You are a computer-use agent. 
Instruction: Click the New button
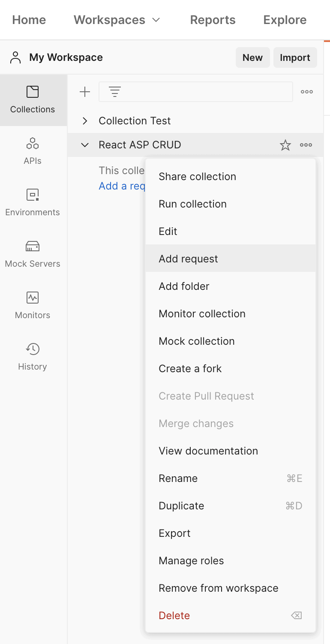pyautogui.click(x=252, y=57)
